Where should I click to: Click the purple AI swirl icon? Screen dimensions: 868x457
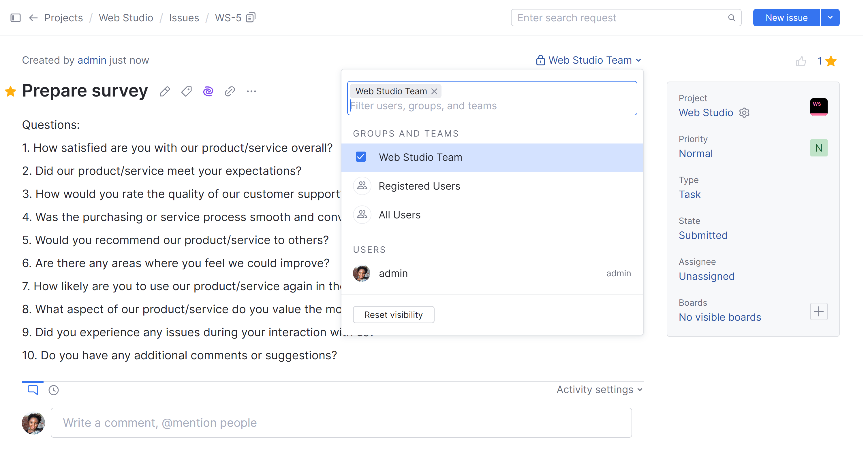point(208,92)
